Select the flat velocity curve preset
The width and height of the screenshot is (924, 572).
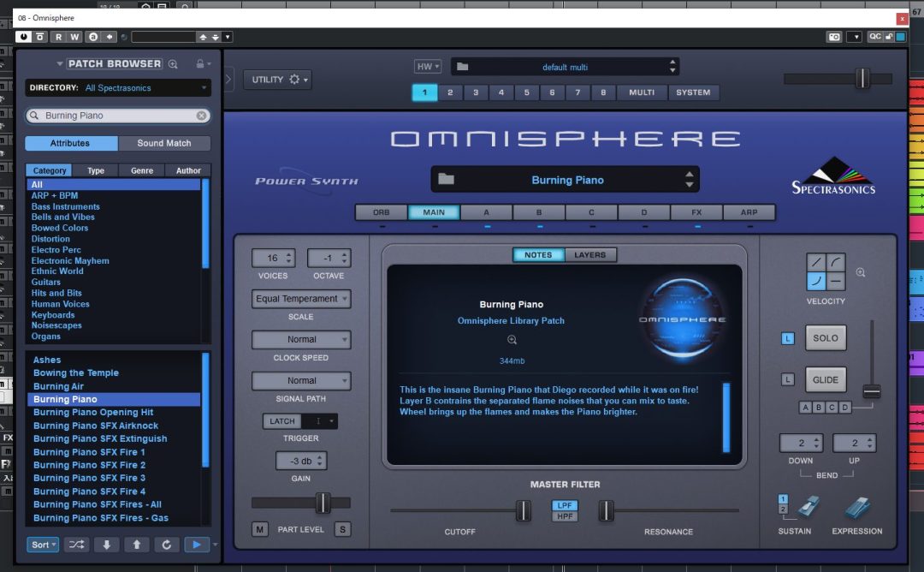point(836,281)
